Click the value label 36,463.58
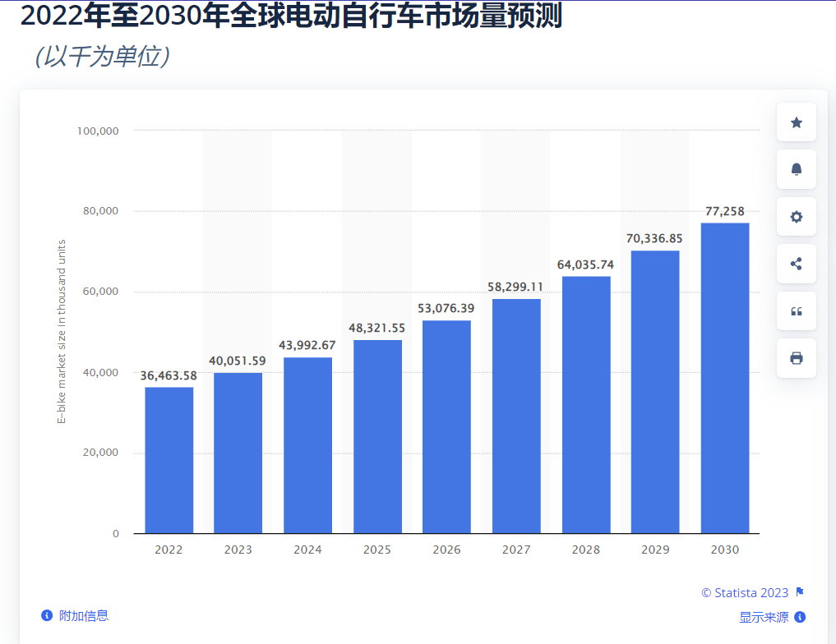 (x=169, y=375)
